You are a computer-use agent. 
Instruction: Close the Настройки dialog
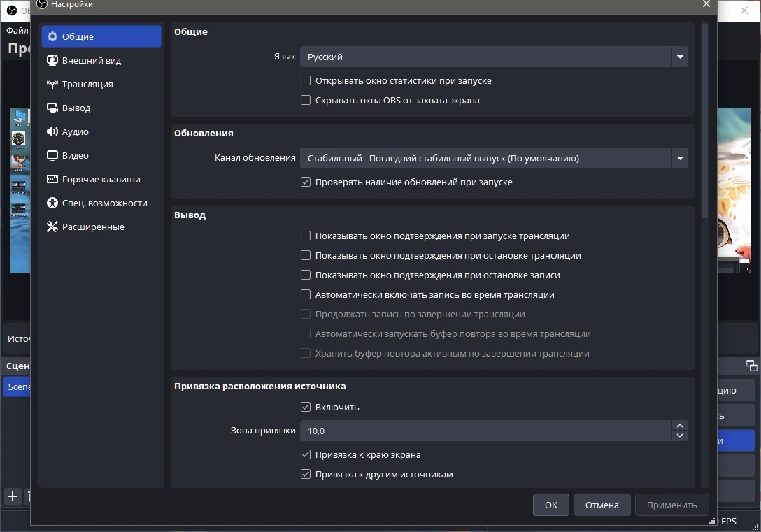tap(706, 4)
